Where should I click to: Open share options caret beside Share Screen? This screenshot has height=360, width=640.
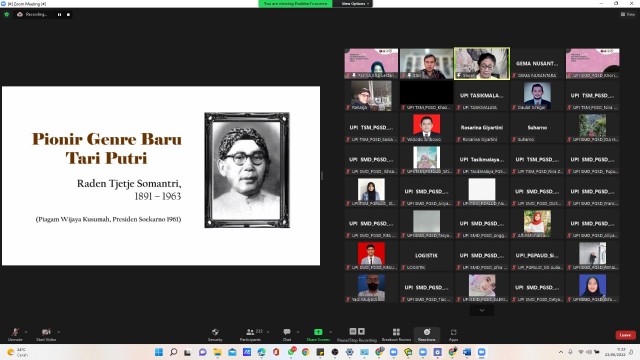pos(331,332)
